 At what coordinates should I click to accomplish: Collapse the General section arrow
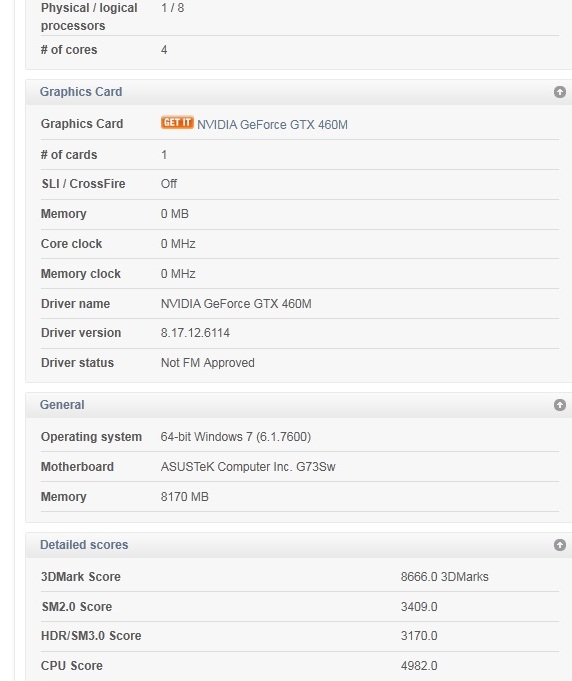(559, 405)
